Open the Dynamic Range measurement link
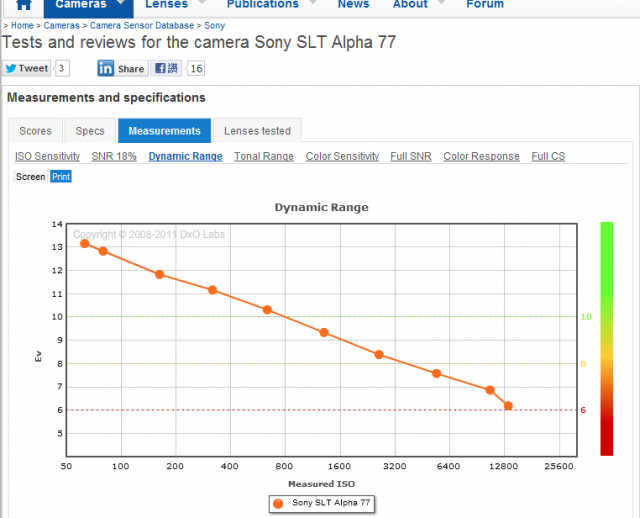The width and height of the screenshot is (640, 518). pyautogui.click(x=185, y=156)
